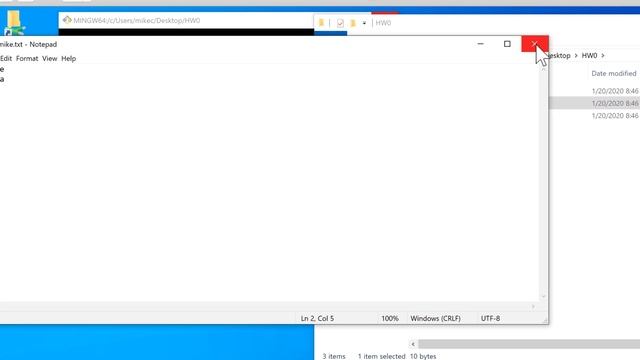Open the View menu in Notepad
The width and height of the screenshot is (640, 360).
(x=49, y=58)
